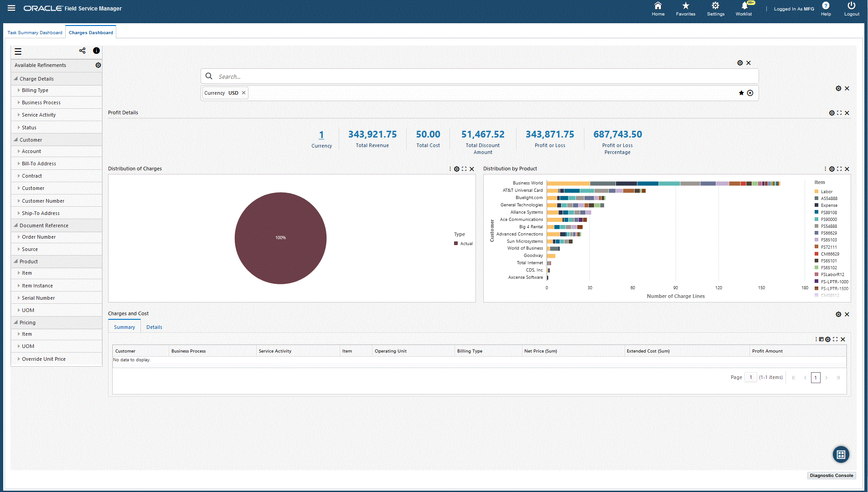The height and width of the screenshot is (492, 868).
Task: Remove the Currency USD filter chip
Action: point(243,93)
